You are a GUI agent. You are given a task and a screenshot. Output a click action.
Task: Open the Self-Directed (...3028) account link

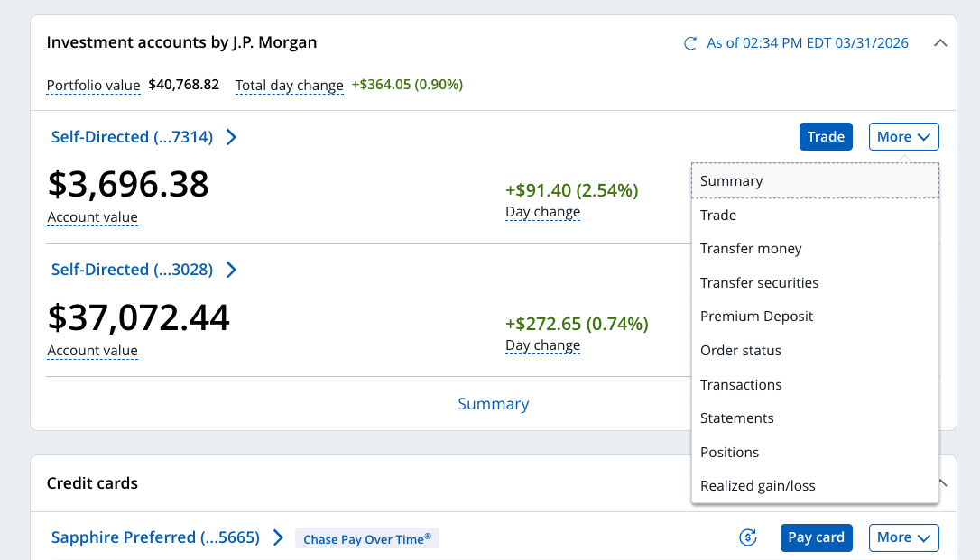click(x=132, y=270)
